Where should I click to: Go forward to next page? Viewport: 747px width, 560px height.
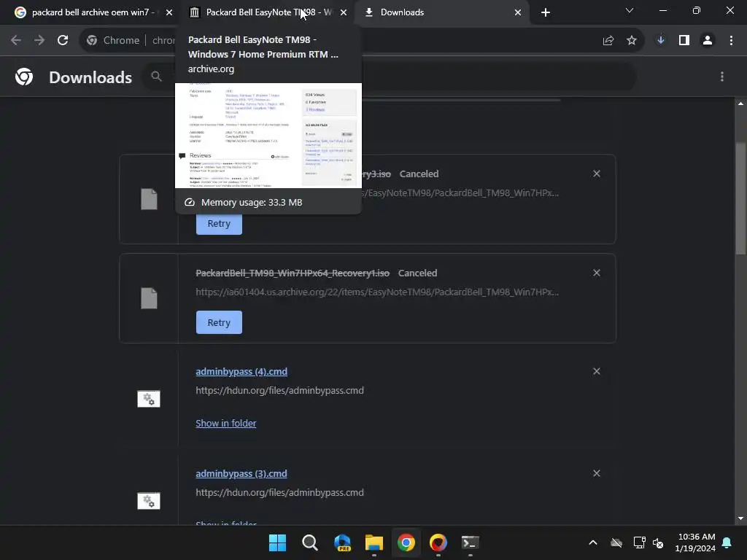click(x=39, y=41)
